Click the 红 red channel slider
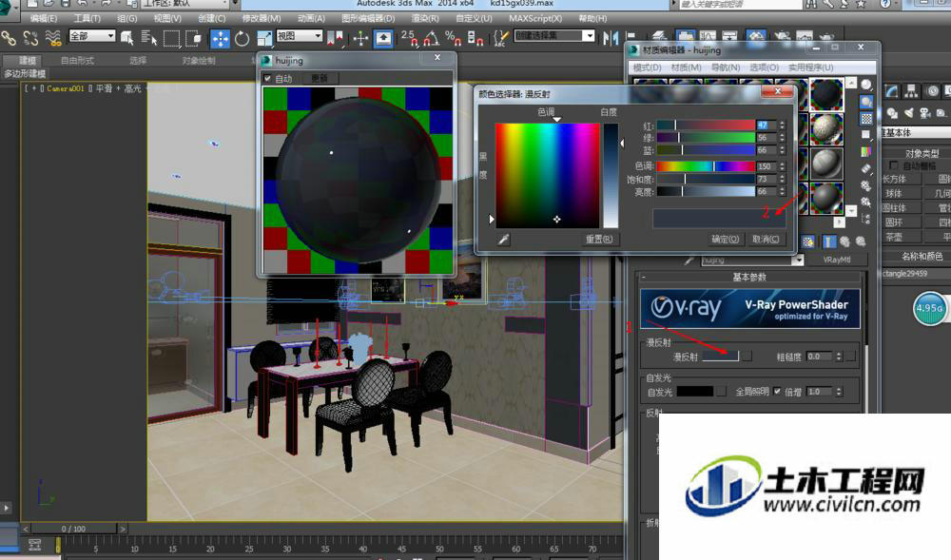951x560 pixels. point(706,125)
